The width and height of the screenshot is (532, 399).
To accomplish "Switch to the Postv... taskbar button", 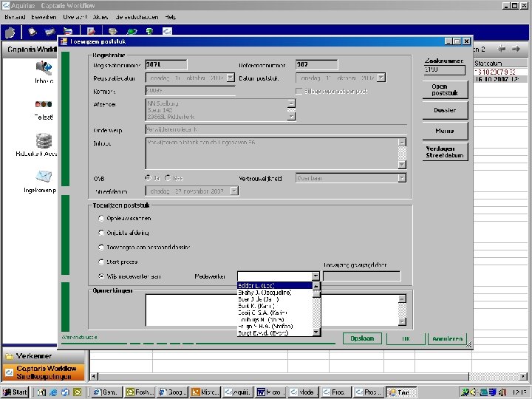I will (x=140, y=392).
